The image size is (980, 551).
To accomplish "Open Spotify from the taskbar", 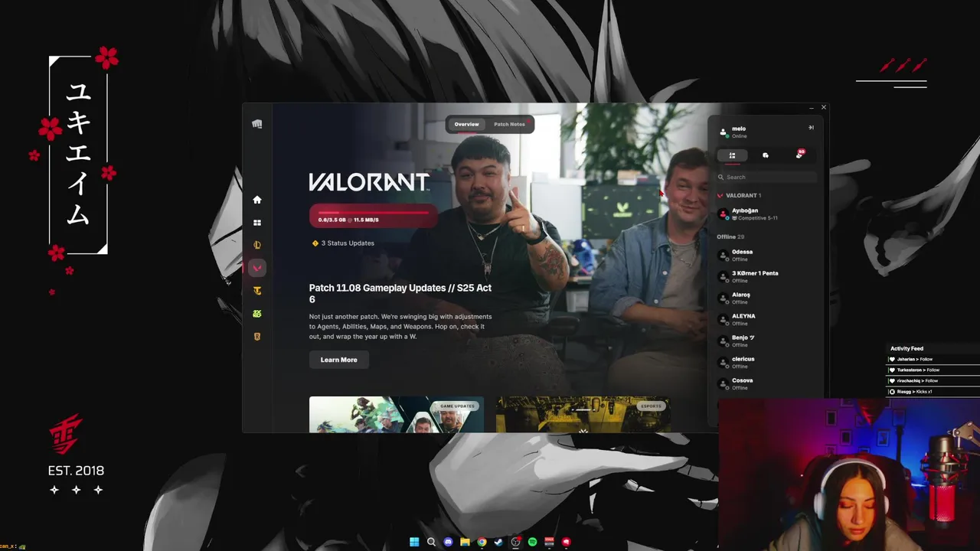I will click(x=532, y=542).
